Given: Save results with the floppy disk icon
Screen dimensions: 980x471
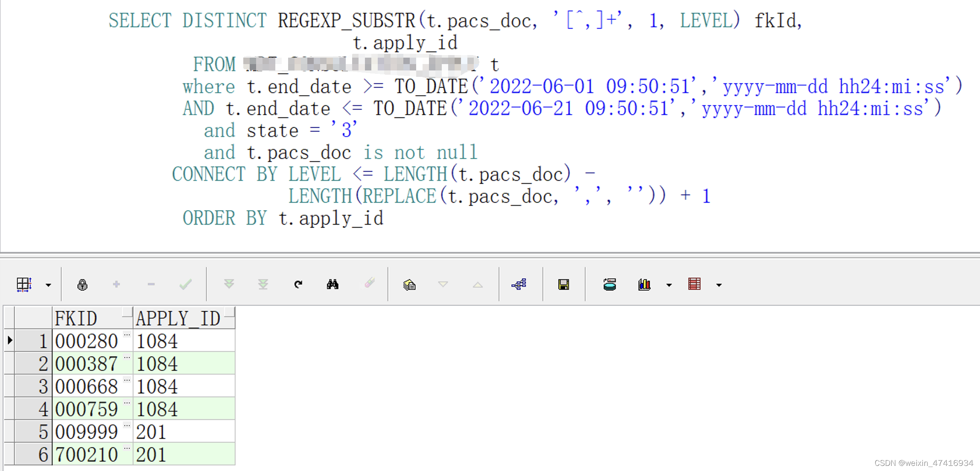Looking at the screenshot, I should pos(563,284).
